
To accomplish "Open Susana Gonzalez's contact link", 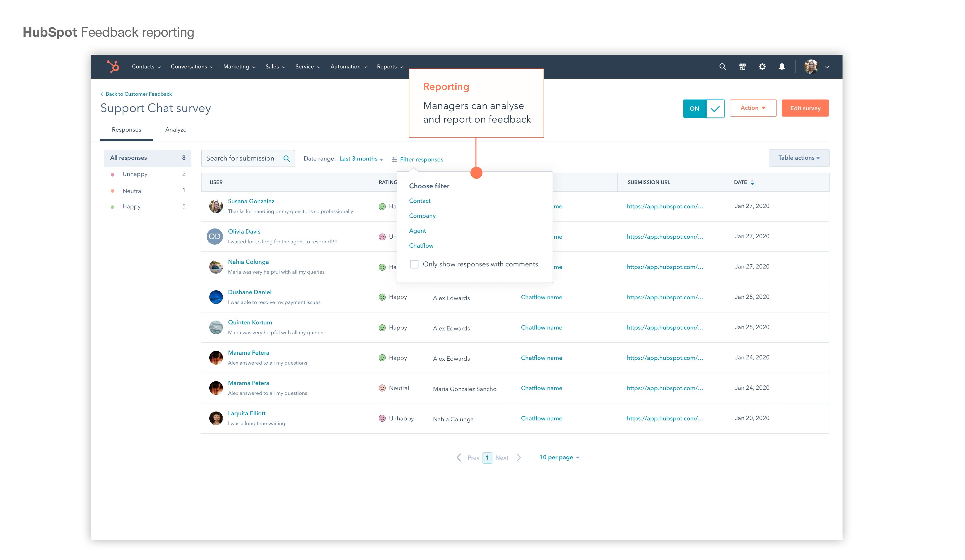I will click(251, 201).
